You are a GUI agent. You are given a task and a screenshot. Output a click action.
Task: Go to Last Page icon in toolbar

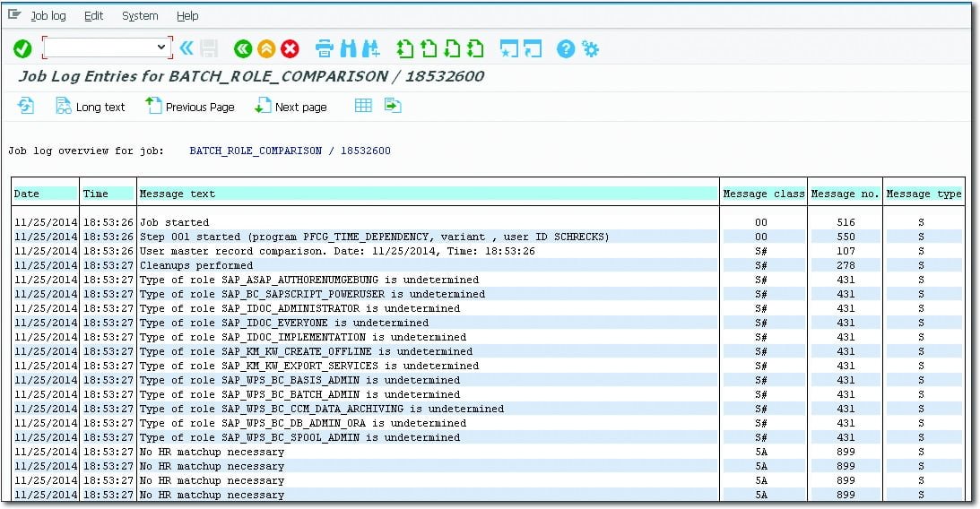tap(475, 48)
